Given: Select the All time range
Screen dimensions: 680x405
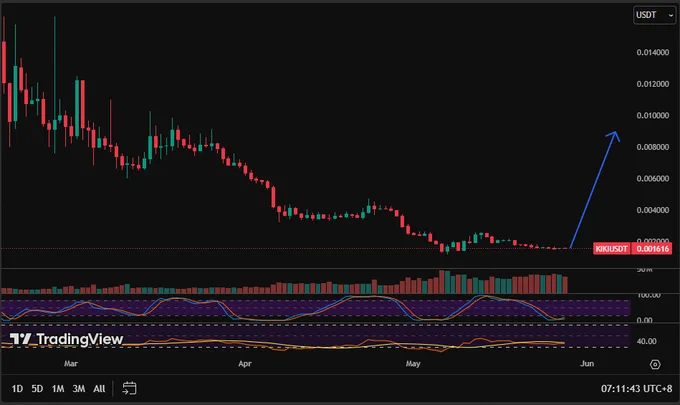Looking at the screenshot, I should coord(99,389).
